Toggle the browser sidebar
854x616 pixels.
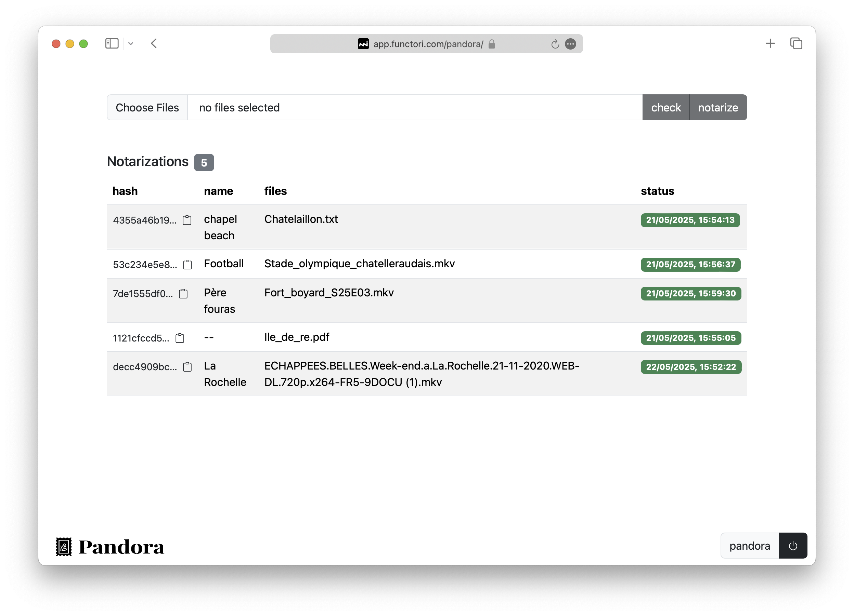(x=112, y=44)
